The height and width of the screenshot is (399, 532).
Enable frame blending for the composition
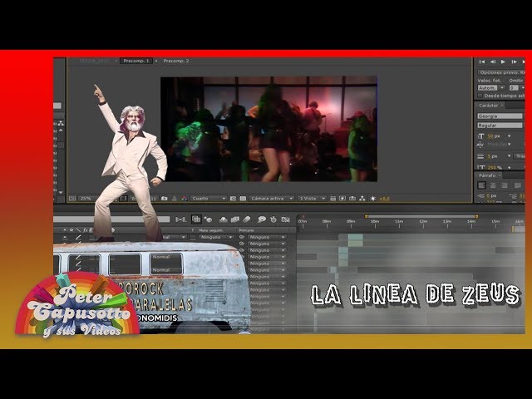click(x=234, y=219)
